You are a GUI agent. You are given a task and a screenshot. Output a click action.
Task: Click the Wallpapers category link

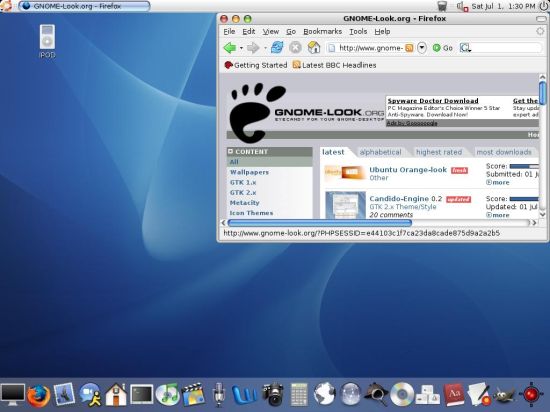[249, 172]
